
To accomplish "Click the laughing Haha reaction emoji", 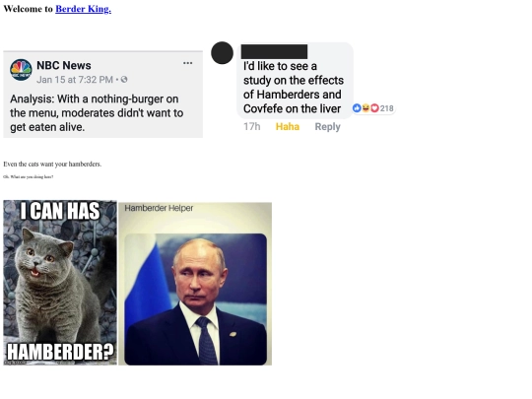I will [x=366, y=108].
